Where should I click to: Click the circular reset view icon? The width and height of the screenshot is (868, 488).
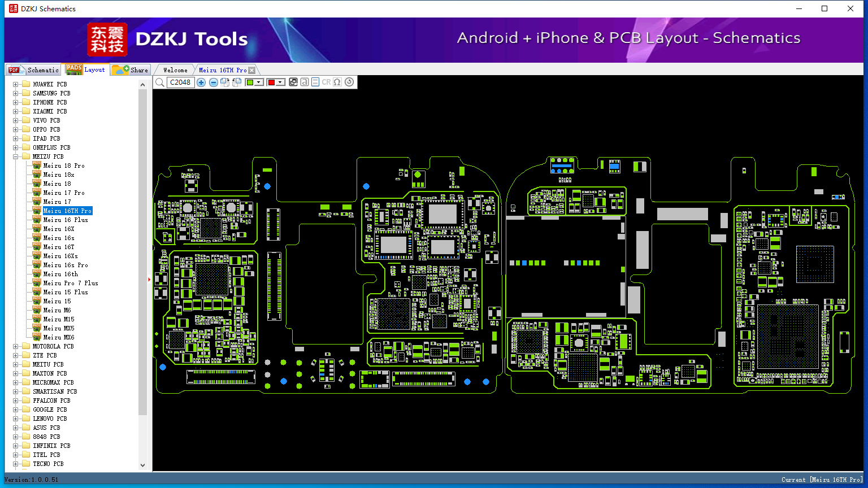click(349, 82)
